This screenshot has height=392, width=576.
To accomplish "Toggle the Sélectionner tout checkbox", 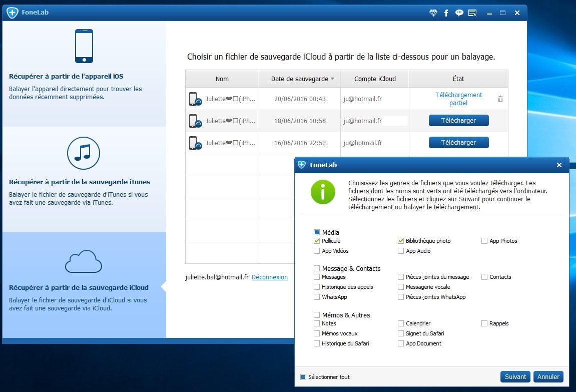I will tap(303, 376).
